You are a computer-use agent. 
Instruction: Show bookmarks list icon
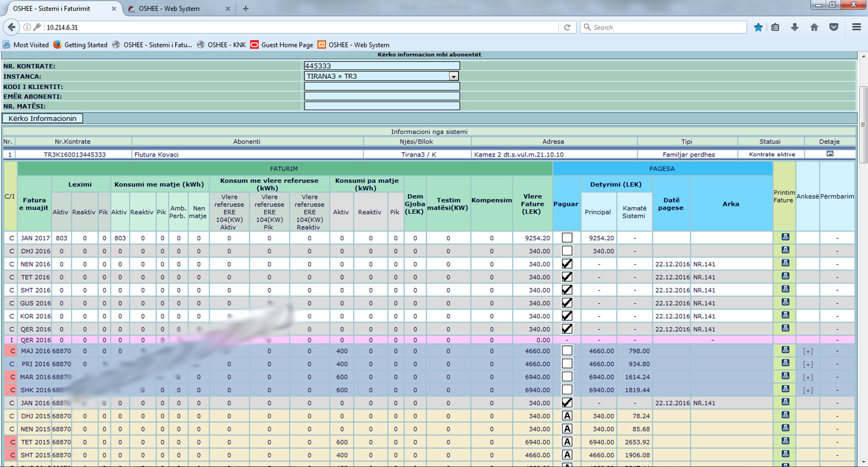click(x=775, y=27)
